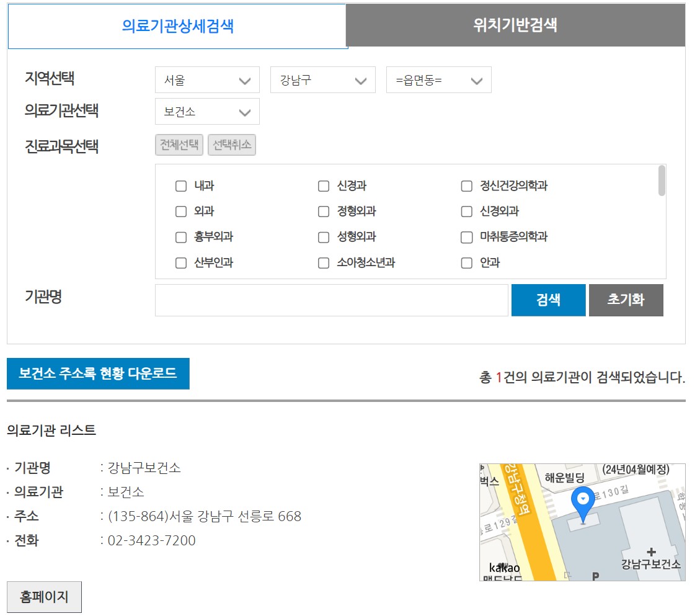The width and height of the screenshot is (700, 616).
Task: Enable the 내과 specialty checkbox
Action: (x=180, y=185)
